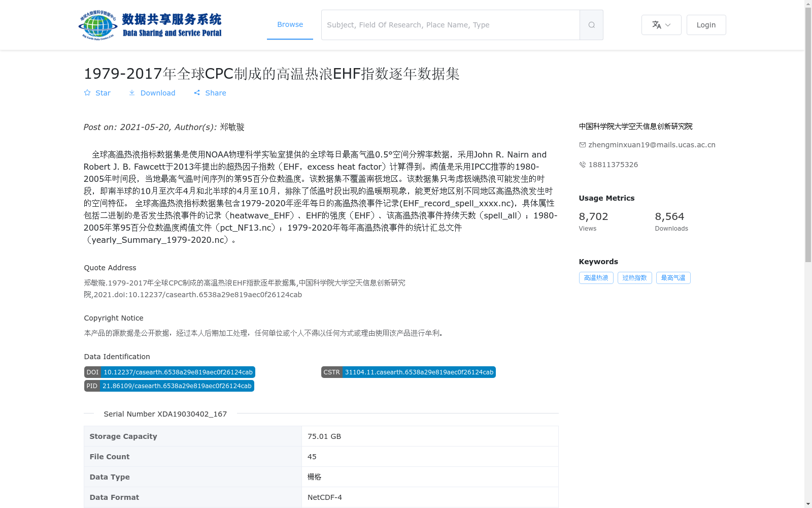Click the phone number 18811375326
The image size is (812, 508).
613,165
